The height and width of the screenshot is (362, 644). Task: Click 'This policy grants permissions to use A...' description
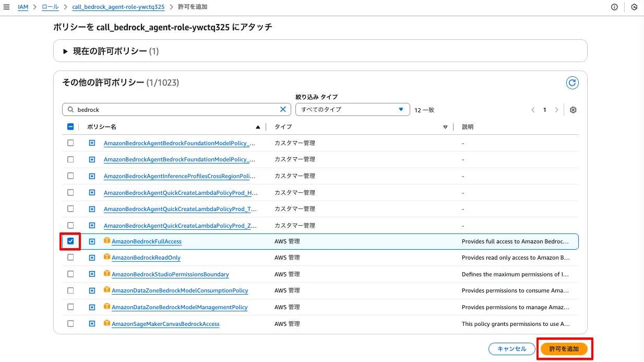(x=516, y=324)
